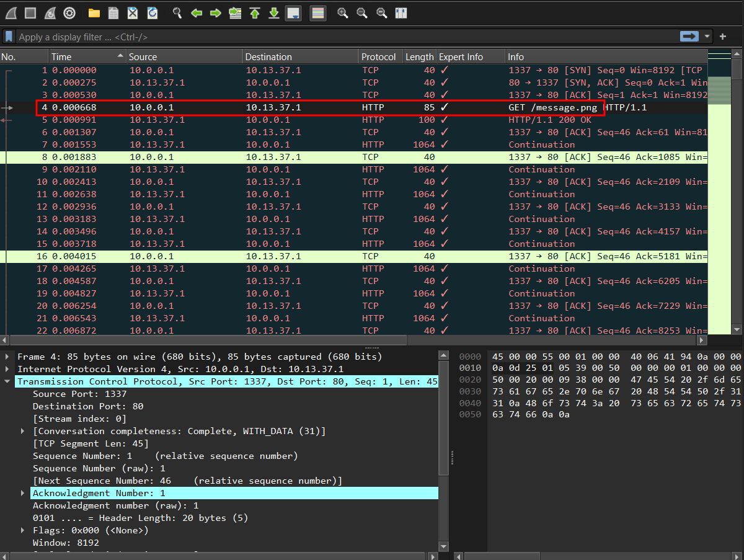Add a display filter button with plus
744x560 pixels.
coord(723,37)
